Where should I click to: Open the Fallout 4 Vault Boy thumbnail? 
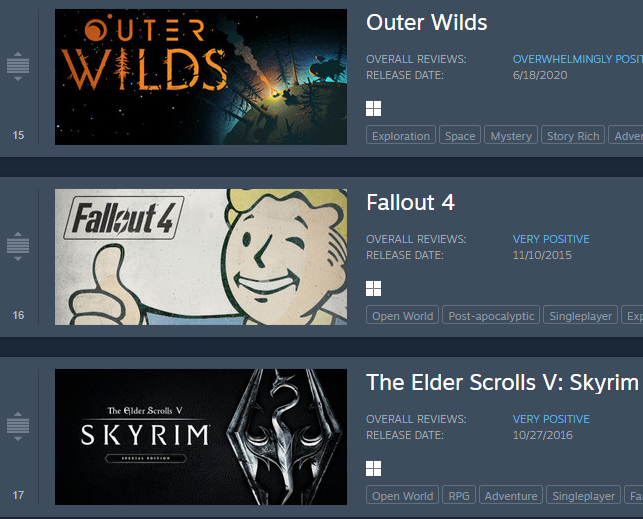coord(201,257)
